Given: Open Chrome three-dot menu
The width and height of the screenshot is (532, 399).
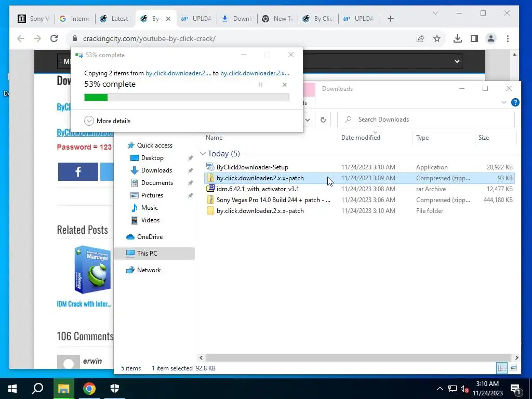Looking at the screenshot, I should 508,38.
